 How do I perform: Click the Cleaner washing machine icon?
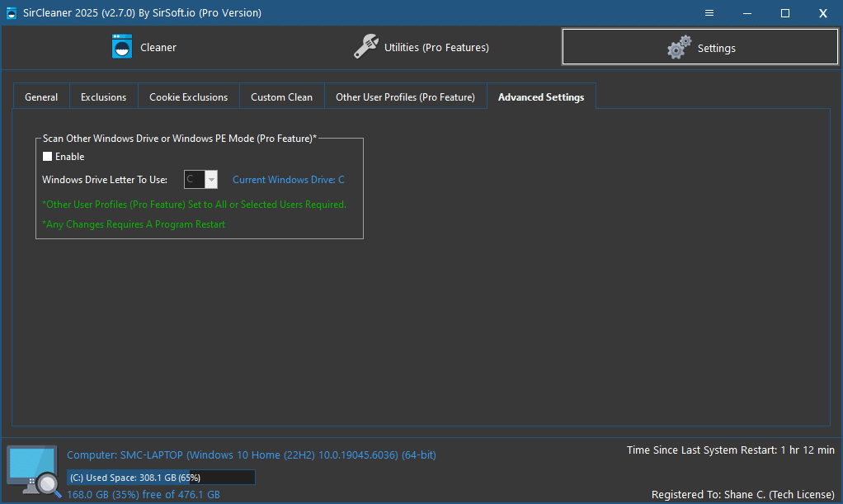click(x=122, y=47)
